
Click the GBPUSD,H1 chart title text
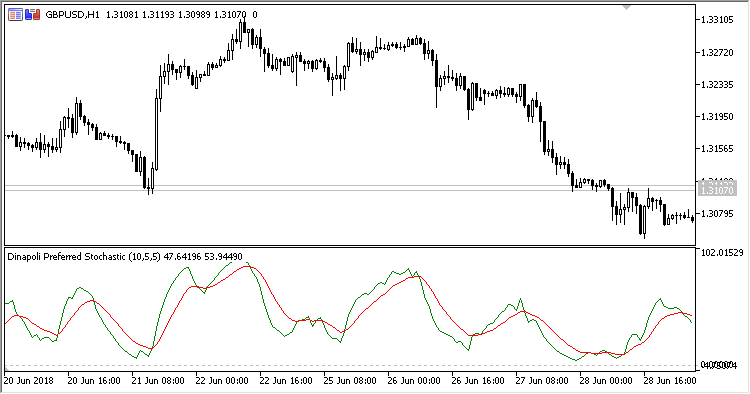click(x=72, y=15)
